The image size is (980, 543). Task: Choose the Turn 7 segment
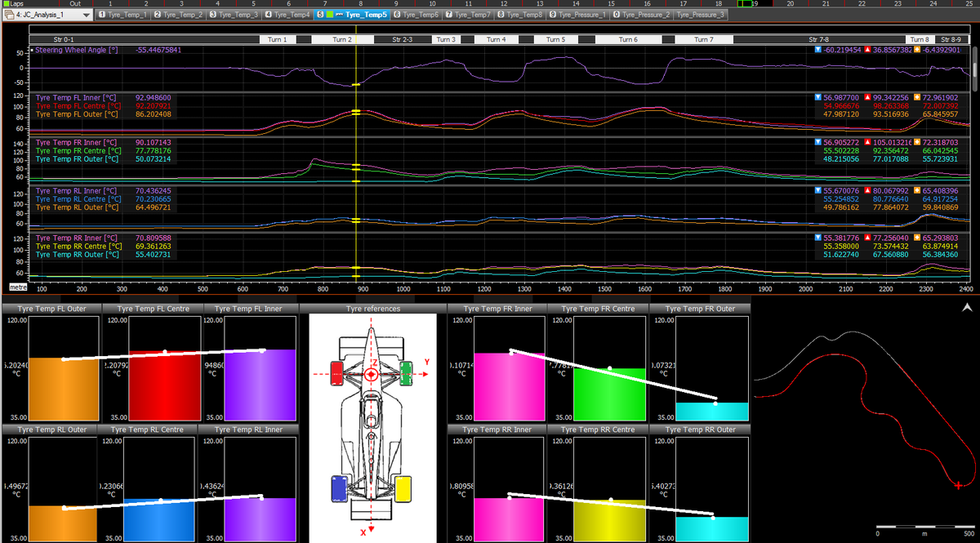coord(704,39)
